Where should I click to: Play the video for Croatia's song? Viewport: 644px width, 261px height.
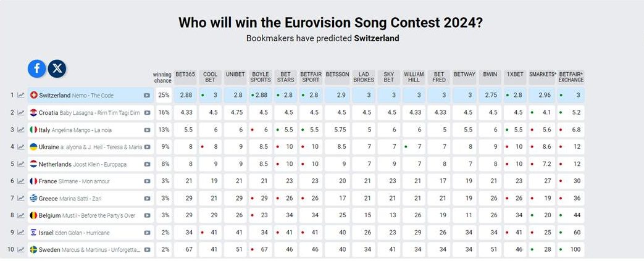[147, 113]
